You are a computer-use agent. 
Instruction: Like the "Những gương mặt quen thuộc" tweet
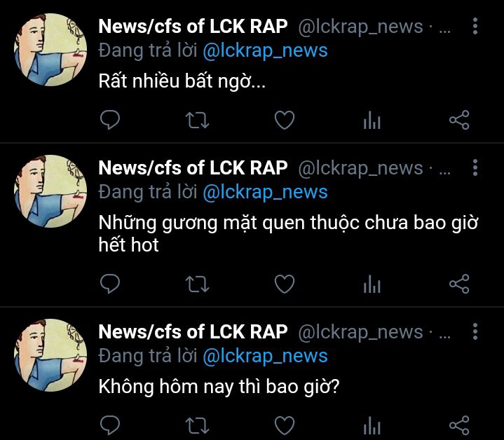click(x=285, y=284)
